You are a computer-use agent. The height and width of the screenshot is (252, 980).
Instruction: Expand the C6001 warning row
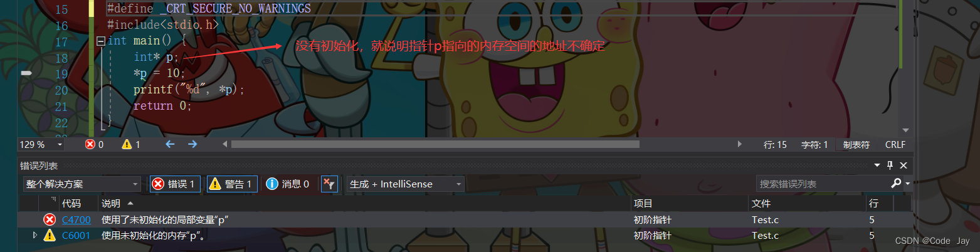(x=35, y=235)
